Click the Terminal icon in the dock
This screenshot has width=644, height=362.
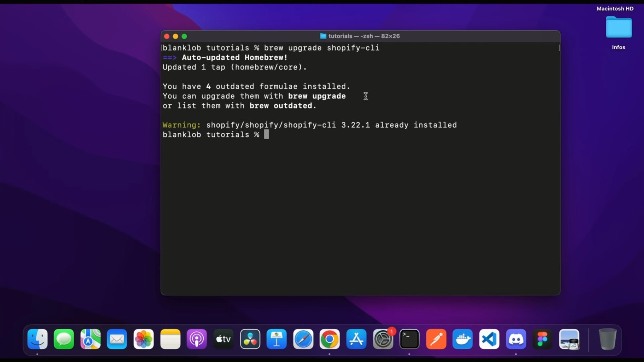tap(410, 339)
